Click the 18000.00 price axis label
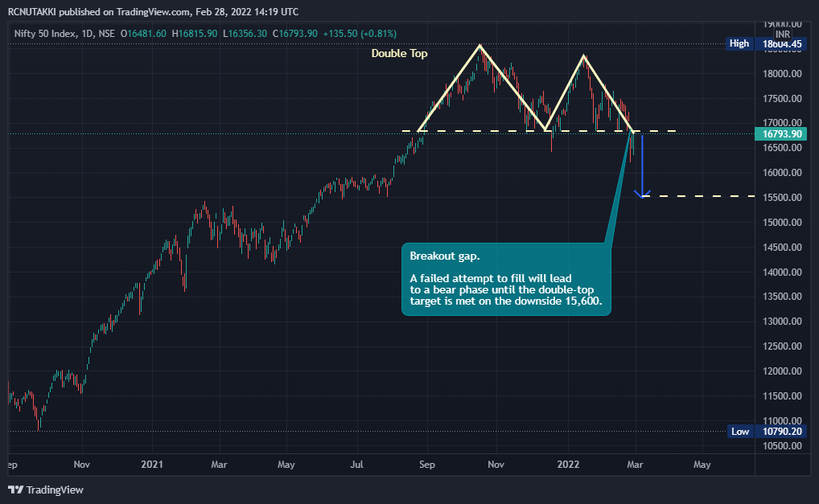Viewport: 819px width, 504px height. (782, 74)
